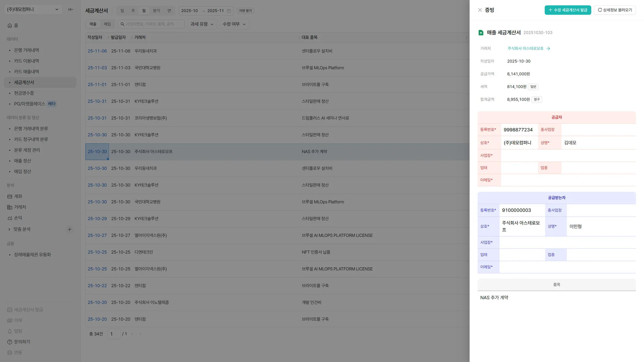Switch to 매출 toggle
The height and width of the screenshot is (362, 644).
93,24
